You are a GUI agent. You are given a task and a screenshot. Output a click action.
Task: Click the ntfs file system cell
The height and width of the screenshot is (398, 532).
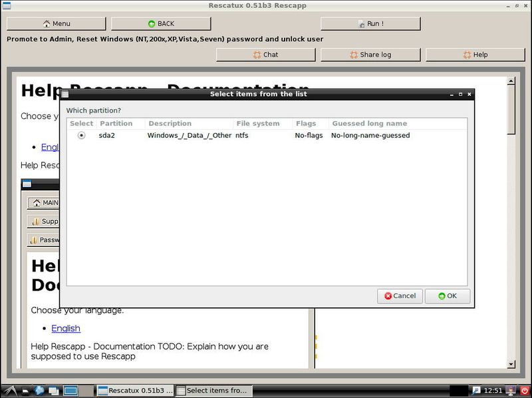(x=241, y=136)
